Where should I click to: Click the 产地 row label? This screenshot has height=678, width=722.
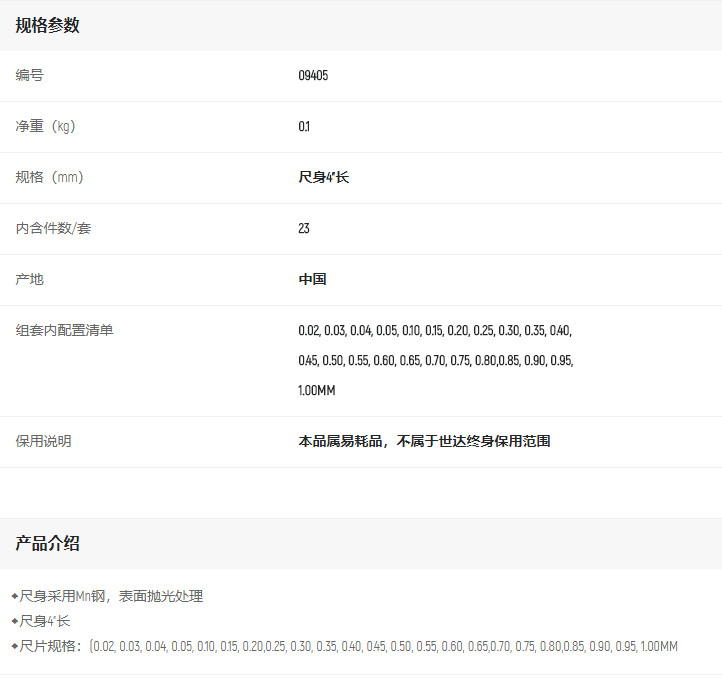tap(30, 280)
